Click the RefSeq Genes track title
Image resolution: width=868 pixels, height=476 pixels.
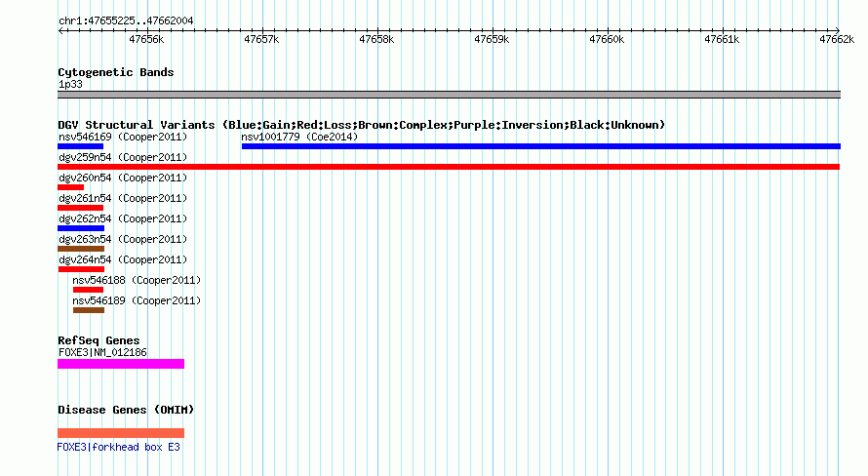(99, 340)
